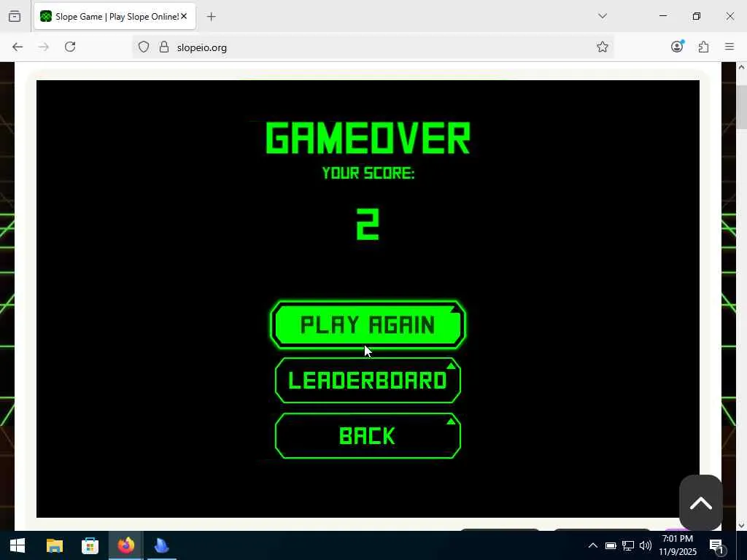Image resolution: width=747 pixels, height=560 pixels.
Task: Launch File Explorer from the taskbar
Action: point(54,545)
